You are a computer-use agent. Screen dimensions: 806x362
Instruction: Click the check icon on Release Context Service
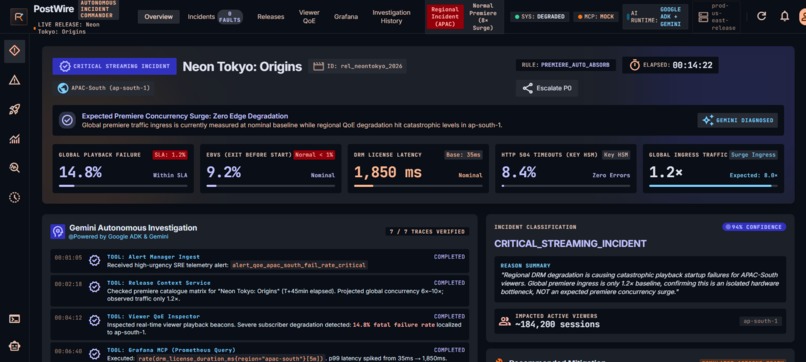click(x=95, y=287)
